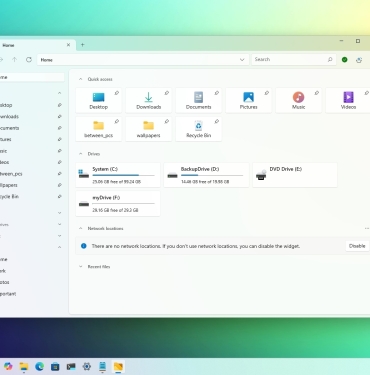Image resolution: width=370 pixels, height=375 pixels.
Task: Open the DVD Drive (E:) item
Action: (295, 175)
